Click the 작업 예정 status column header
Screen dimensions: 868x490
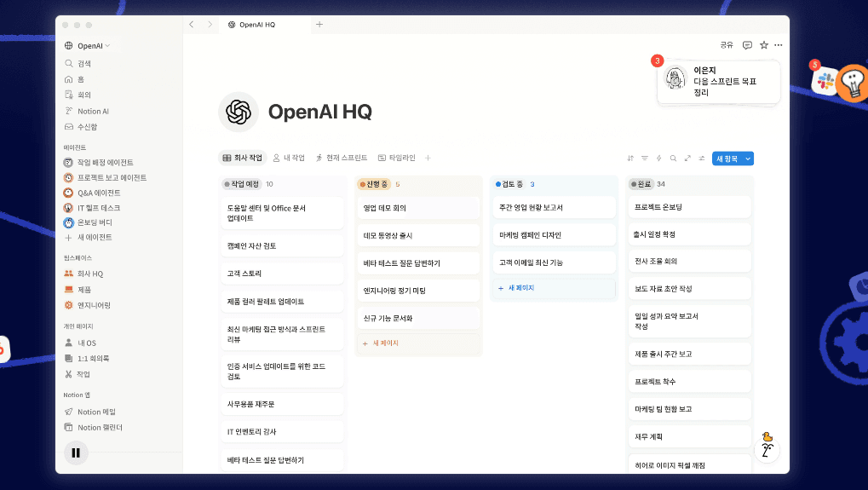coord(243,184)
